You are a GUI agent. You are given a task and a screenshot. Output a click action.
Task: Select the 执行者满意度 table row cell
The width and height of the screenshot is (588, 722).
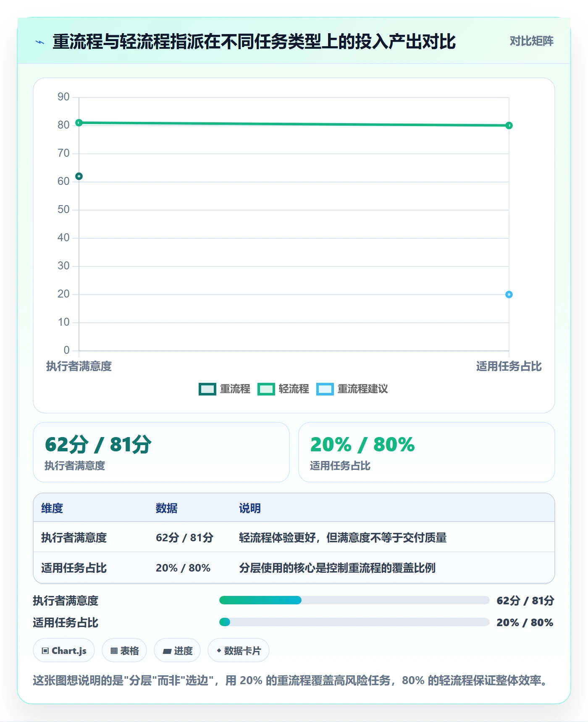pyautogui.click(x=74, y=538)
